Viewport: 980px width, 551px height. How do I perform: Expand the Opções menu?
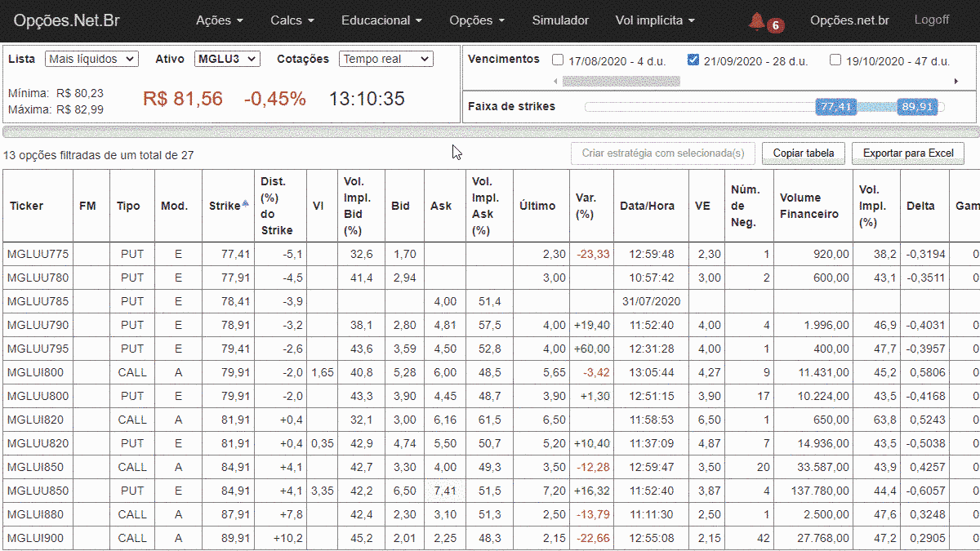pyautogui.click(x=477, y=20)
